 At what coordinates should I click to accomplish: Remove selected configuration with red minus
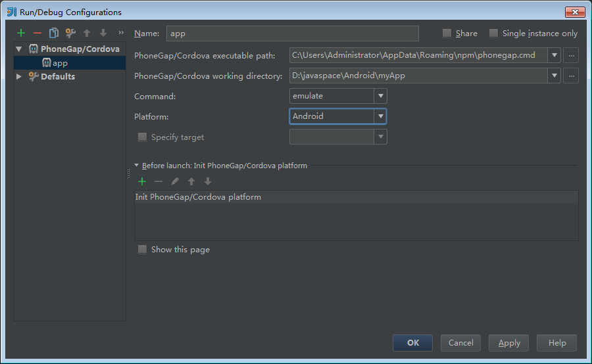(37, 34)
